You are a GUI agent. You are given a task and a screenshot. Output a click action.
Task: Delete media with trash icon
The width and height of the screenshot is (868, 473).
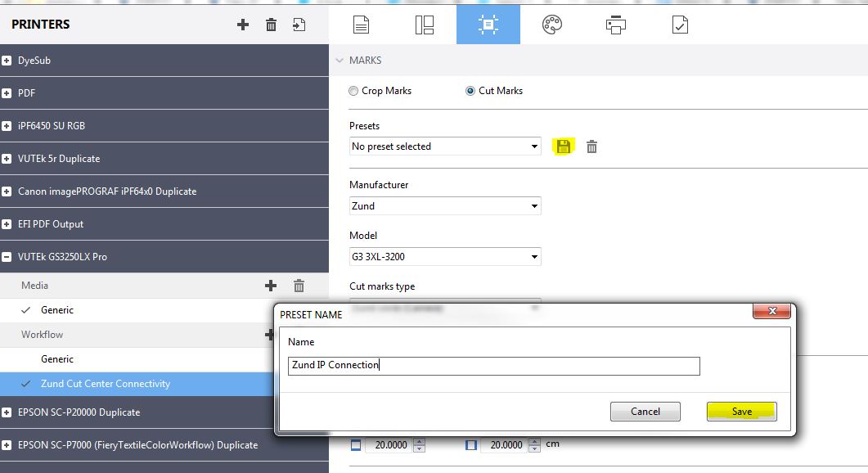[299, 286]
